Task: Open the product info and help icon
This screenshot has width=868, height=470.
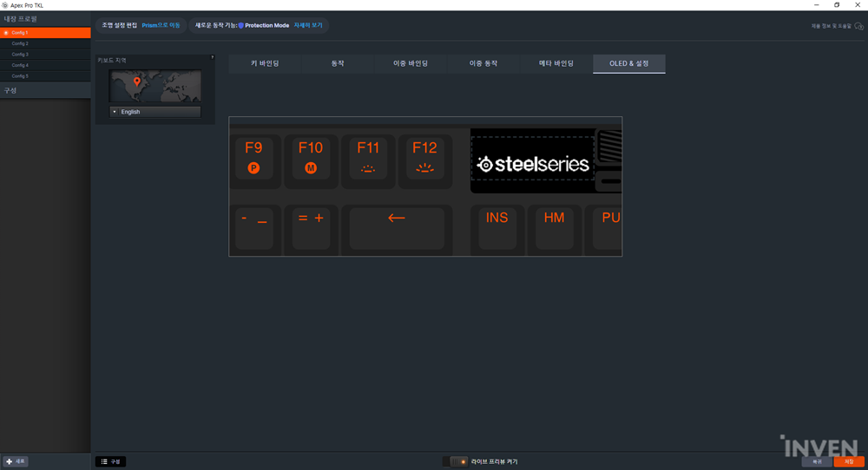Action: tap(858, 26)
